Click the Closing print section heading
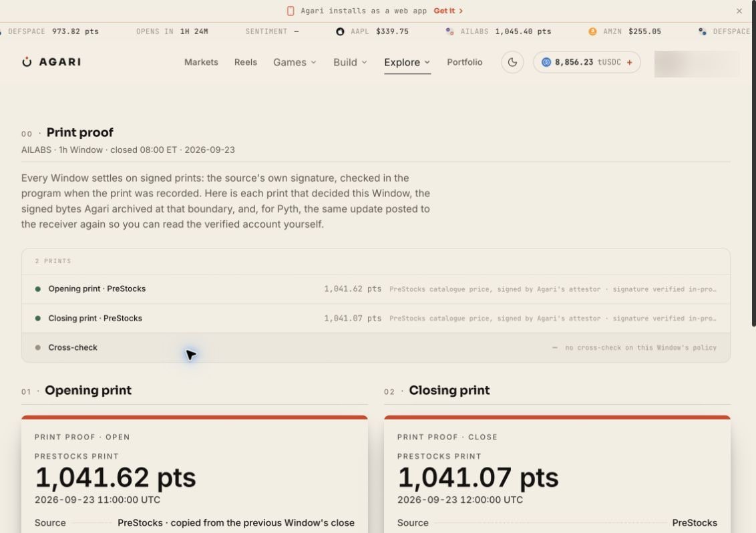This screenshot has width=756, height=533. [x=449, y=390]
